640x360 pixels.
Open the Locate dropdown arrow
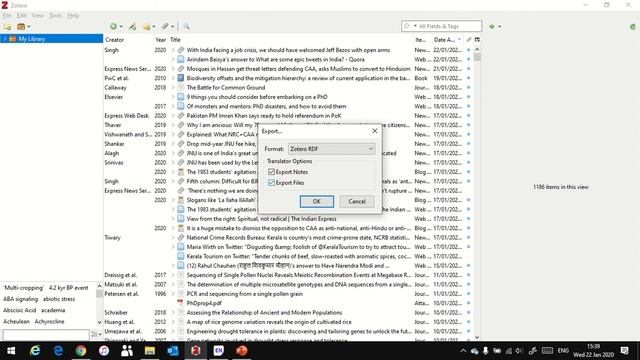click(500, 27)
